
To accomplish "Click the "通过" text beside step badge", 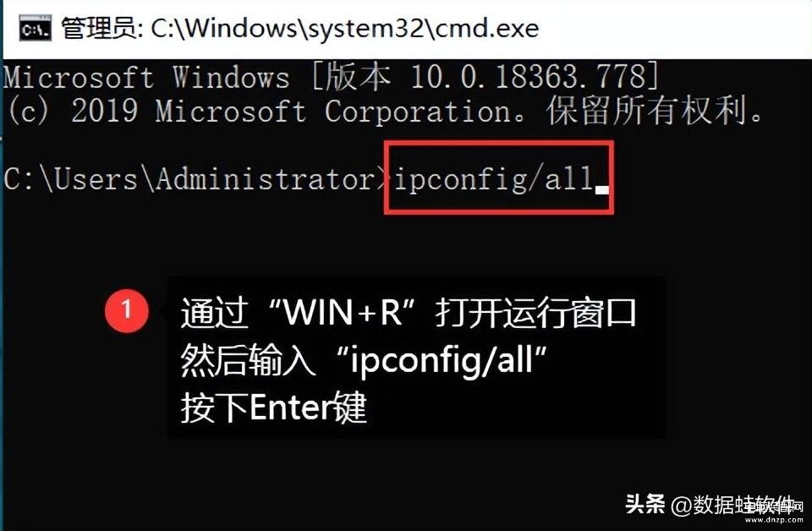I will [213, 312].
